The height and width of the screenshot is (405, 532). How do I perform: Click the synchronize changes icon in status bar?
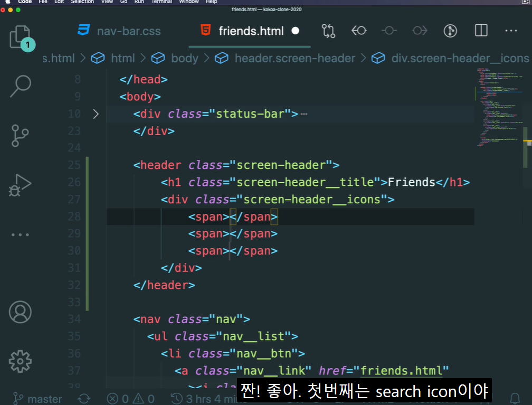pyautogui.click(x=84, y=399)
